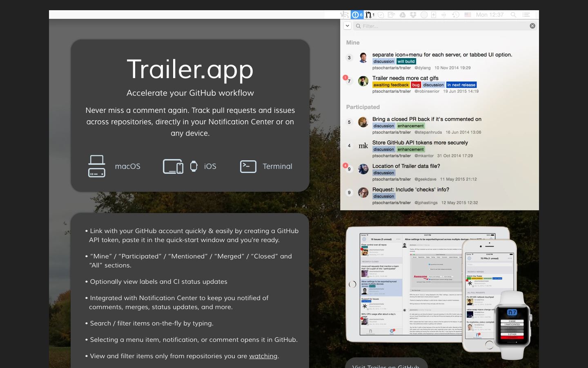Open "Store GitHub API tokens more securely" issue

[420, 143]
